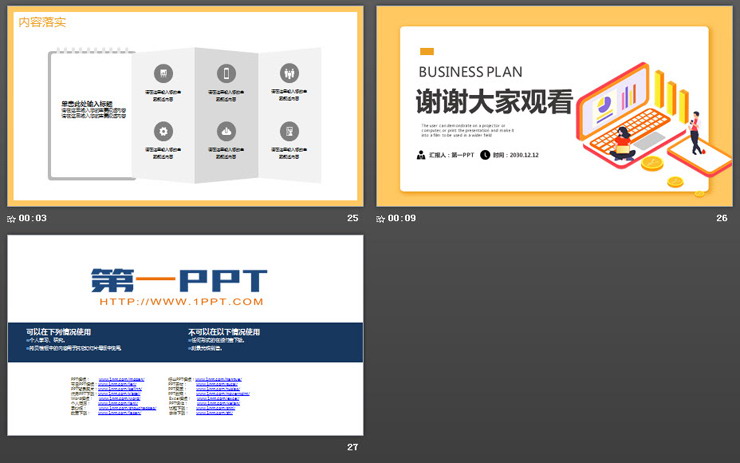The width and height of the screenshot is (740, 463).
Task: Click the notepad graphic on slide 25
Action: coord(92,114)
